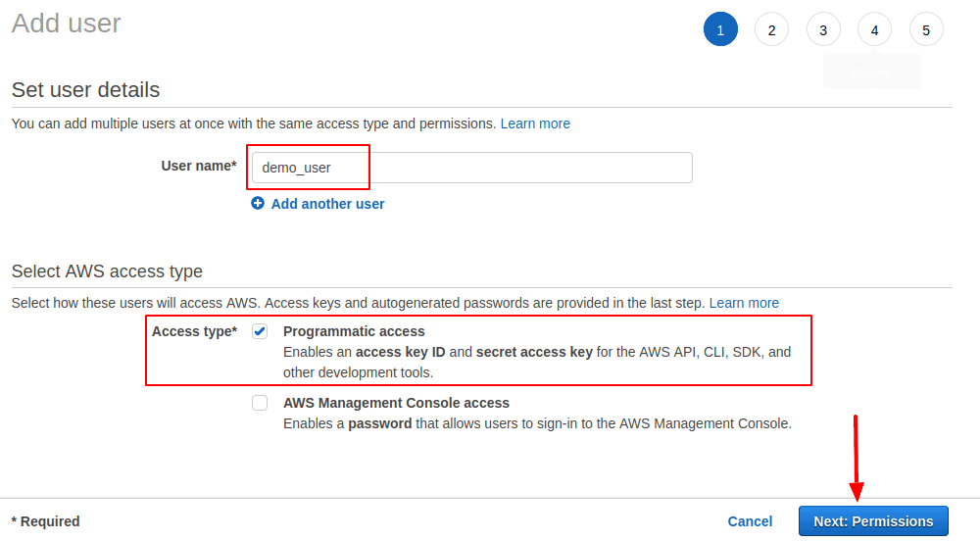Open Learn more link under Set user details
The height and width of the screenshot is (541, 980).
coord(535,123)
